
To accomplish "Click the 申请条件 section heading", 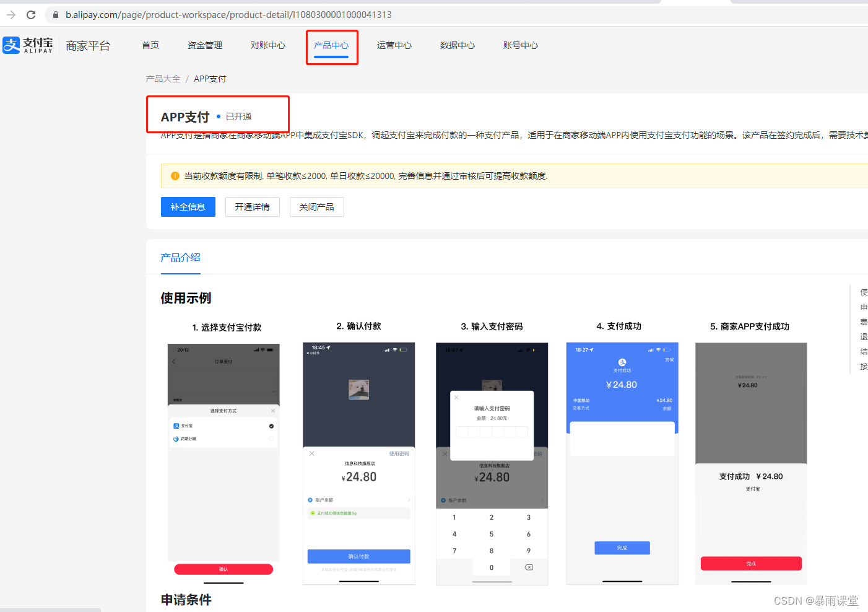I will point(186,600).
